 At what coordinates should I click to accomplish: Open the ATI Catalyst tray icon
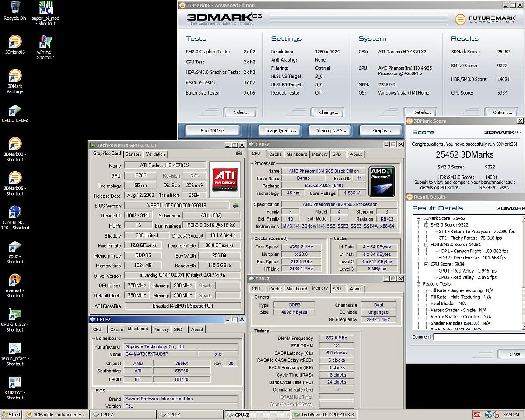pos(477,414)
